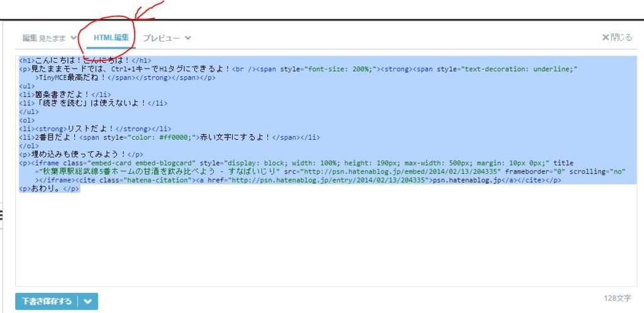The width and height of the screenshot is (644, 313).
Task: Open the save options dropdown arrow
Action: point(88,302)
